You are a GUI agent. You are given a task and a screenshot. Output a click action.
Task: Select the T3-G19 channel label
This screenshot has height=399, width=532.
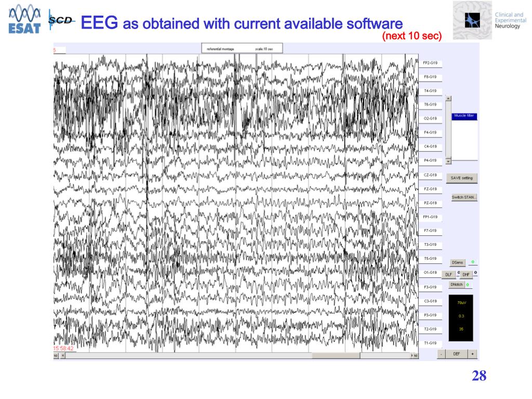pos(430,245)
